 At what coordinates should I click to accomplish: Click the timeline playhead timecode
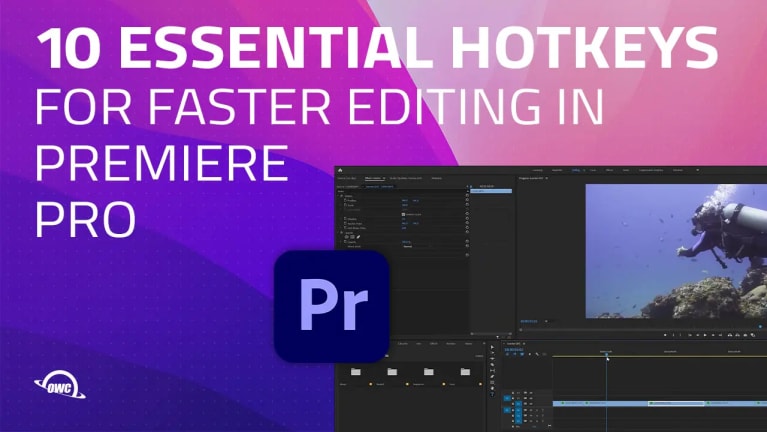[514, 349]
